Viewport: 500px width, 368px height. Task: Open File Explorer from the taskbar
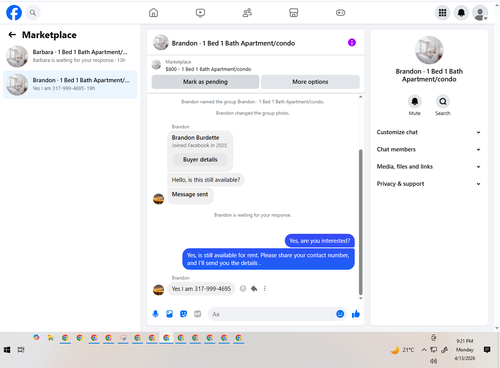(x=50, y=338)
